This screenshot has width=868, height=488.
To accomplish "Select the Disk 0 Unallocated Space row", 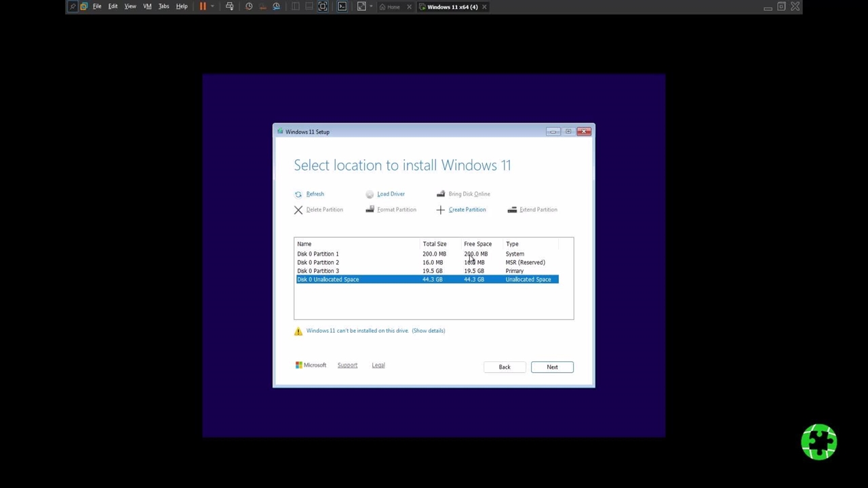I will 427,279.
